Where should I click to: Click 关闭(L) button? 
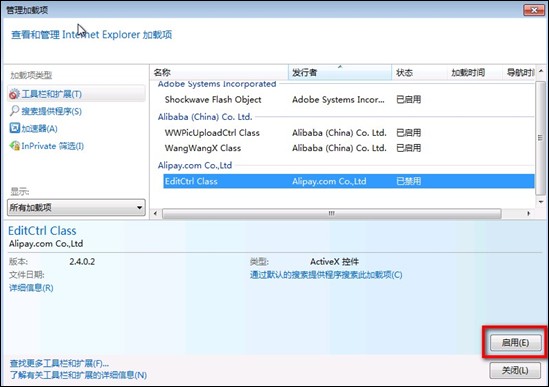point(515,370)
